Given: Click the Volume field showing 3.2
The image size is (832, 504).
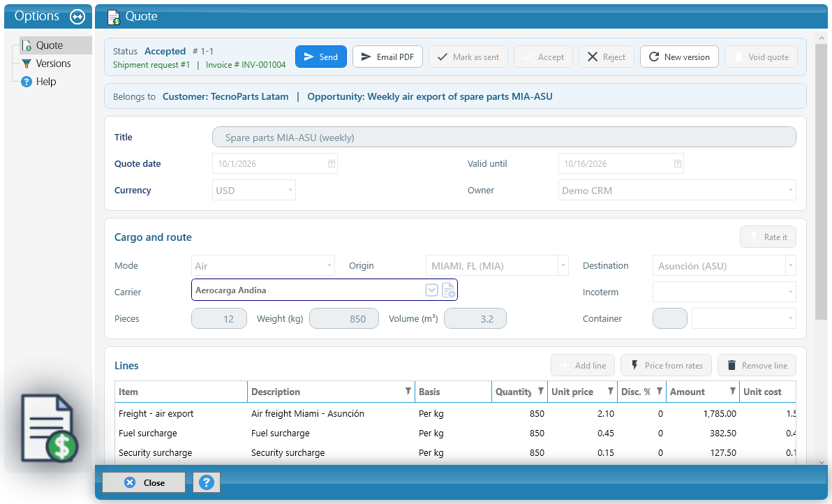Looking at the screenshot, I should coord(475,319).
